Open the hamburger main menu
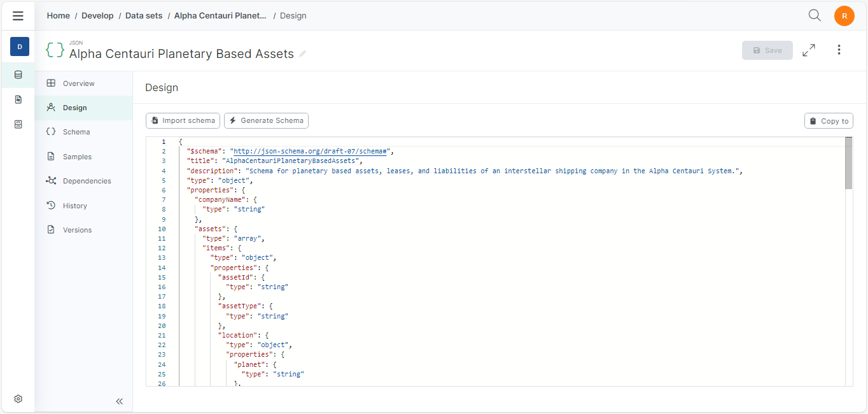This screenshot has width=868, height=414. coord(18,16)
